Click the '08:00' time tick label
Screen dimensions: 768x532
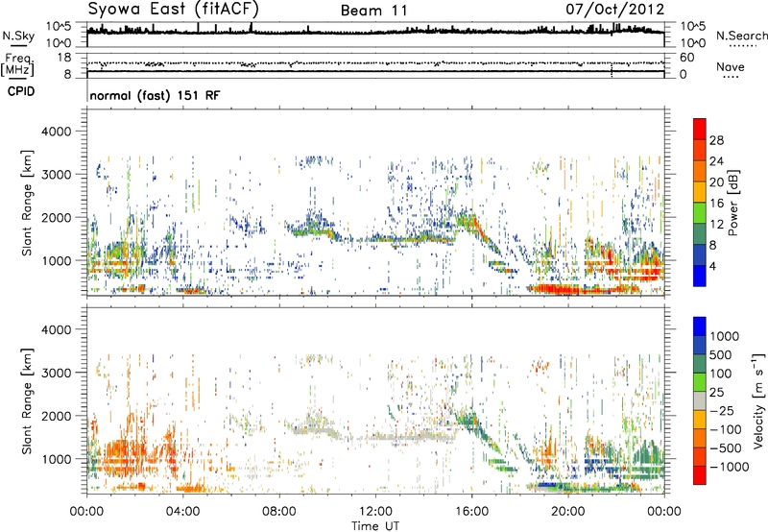point(279,512)
